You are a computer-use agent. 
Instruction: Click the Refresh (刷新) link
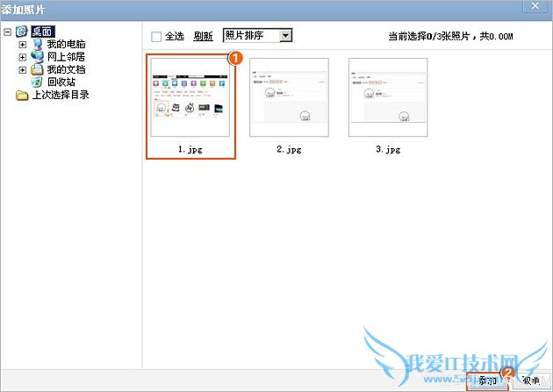coord(203,36)
